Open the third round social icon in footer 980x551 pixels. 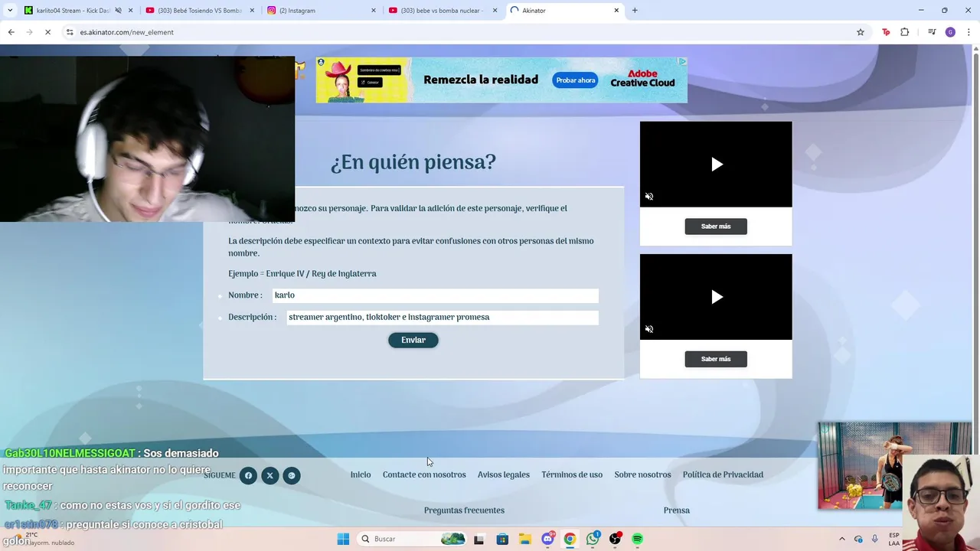point(291,475)
